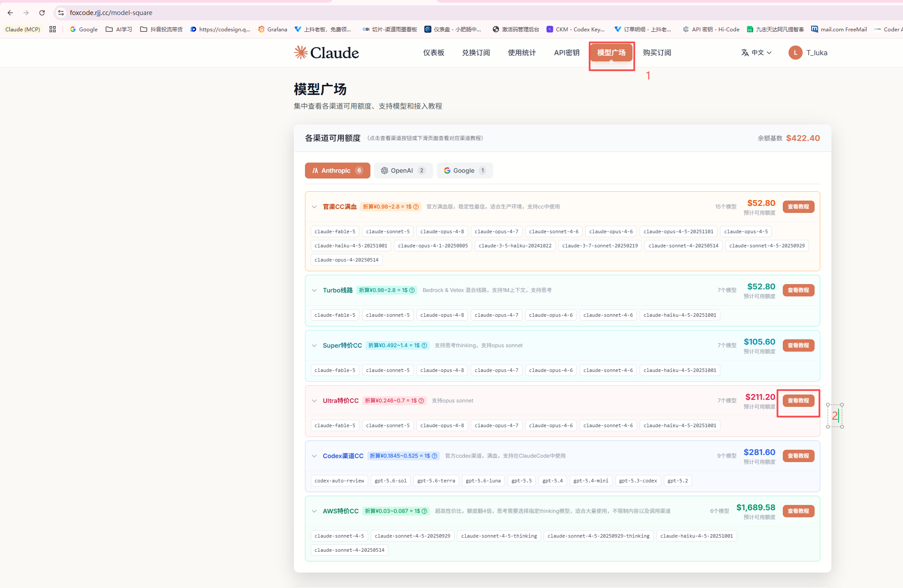Open the CKM - Codex Key bookmark
This screenshot has height=588, width=903.
575,29
